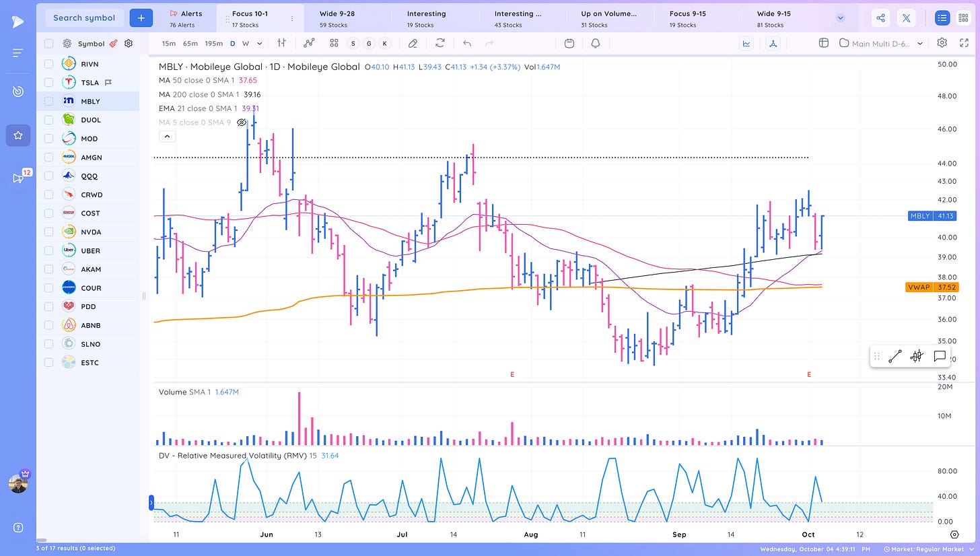
Task: Toggle the select-all checkbox in Symbol header
Action: 48,43
